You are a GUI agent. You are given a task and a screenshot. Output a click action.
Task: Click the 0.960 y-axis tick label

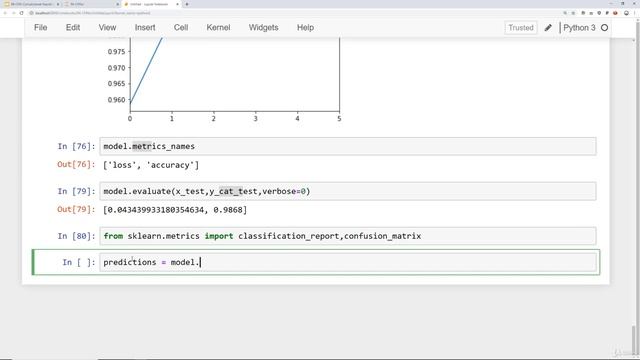[x=116, y=100]
